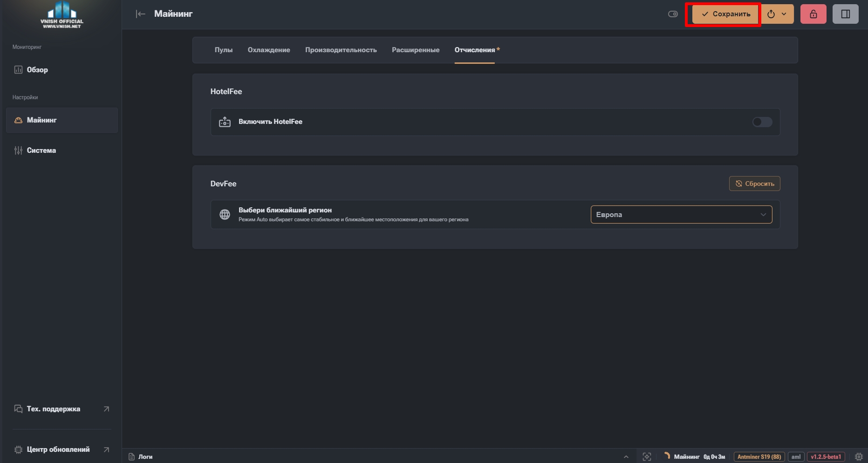
Task: Open Майнинг in the sidebar
Action: pyautogui.click(x=62, y=120)
